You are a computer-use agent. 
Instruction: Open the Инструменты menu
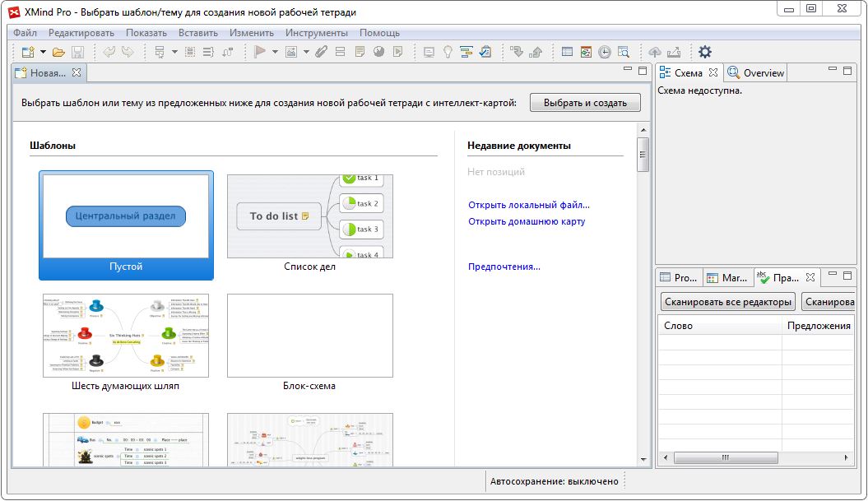pos(317,33)
